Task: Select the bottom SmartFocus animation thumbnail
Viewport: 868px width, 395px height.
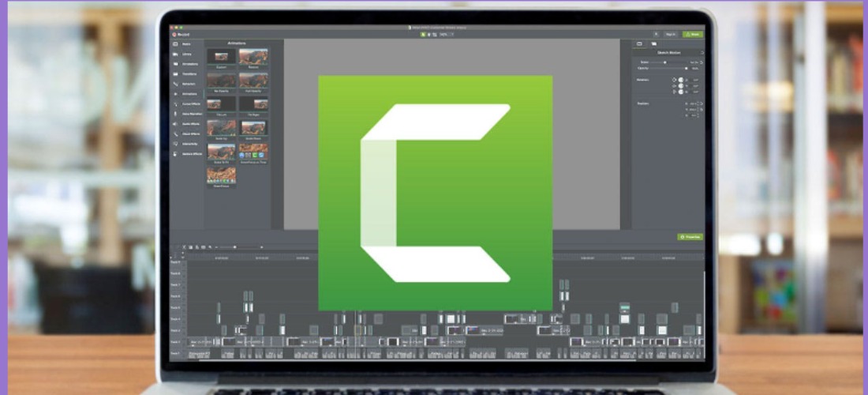Action: (x=222, y=175)
